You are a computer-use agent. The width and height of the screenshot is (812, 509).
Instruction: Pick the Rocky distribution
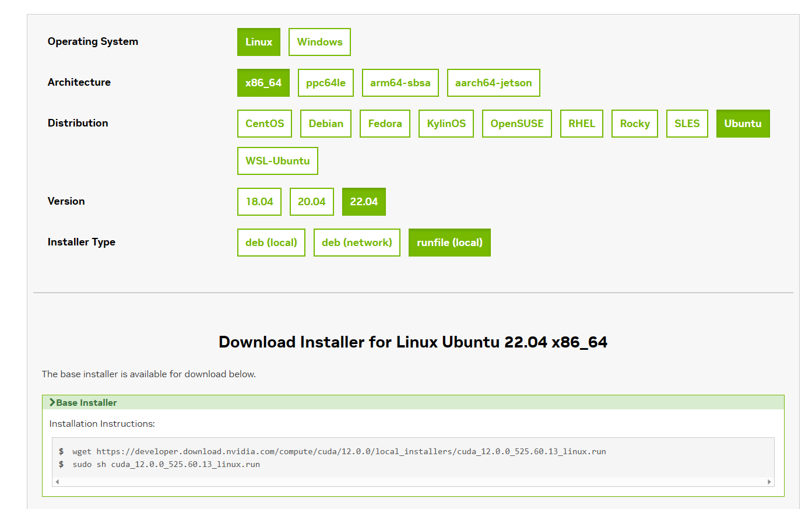tap(635, 124)
